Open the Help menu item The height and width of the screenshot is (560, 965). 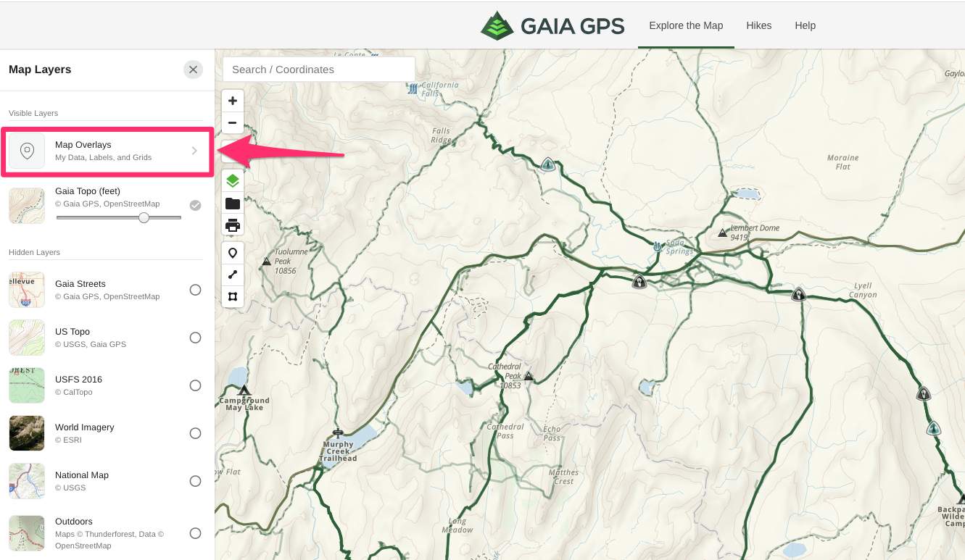pos(805,25)
